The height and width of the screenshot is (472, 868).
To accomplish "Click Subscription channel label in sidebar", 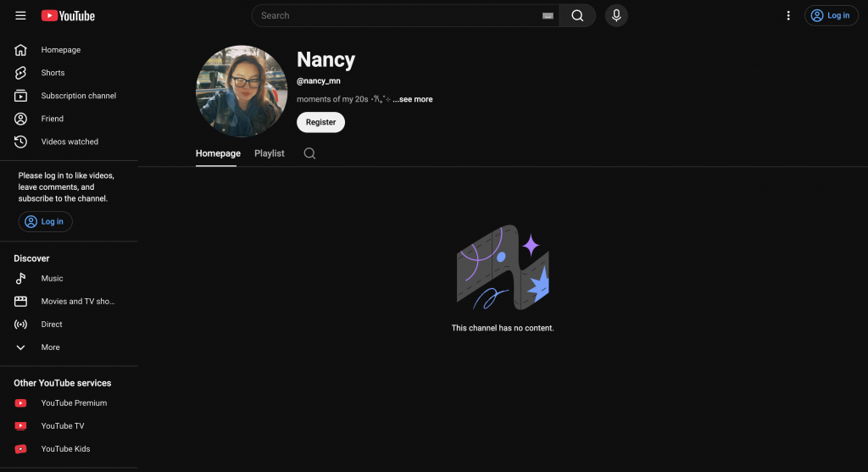I will [79, 96].
